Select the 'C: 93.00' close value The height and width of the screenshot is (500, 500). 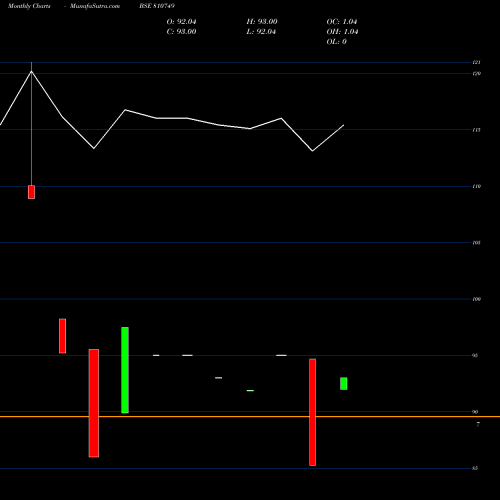181,32
